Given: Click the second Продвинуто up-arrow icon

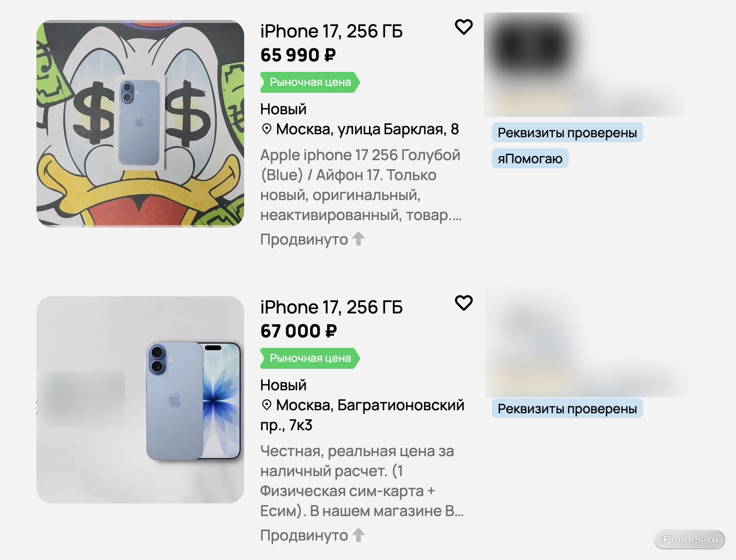Looking at the screenshot, I should click(359, 535).
